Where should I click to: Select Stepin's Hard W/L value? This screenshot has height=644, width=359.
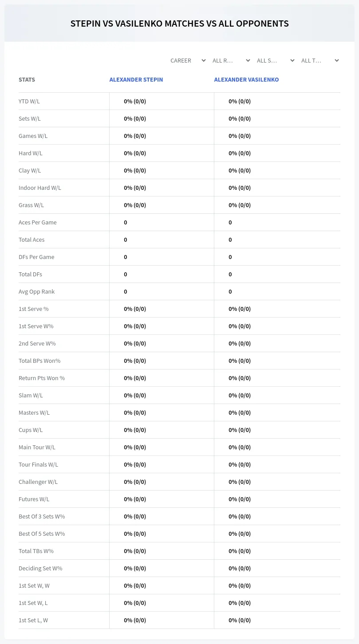[x=135, y=153]
